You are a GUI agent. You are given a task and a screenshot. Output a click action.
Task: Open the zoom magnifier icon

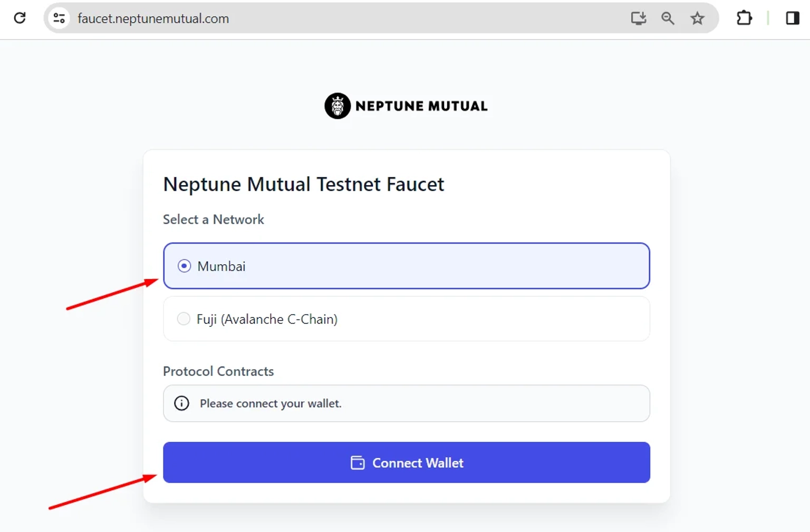pyautogui.click(x=668, y=18)
